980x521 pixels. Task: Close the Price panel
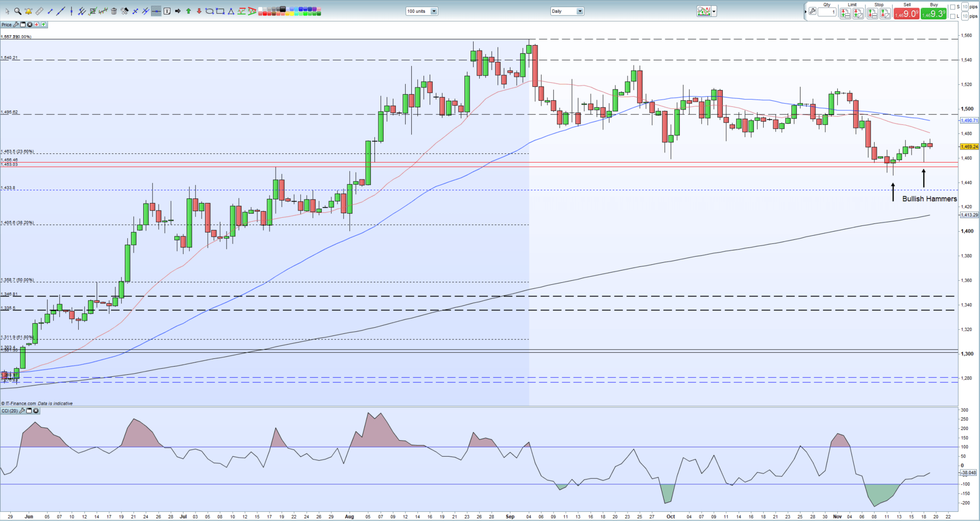tap(30, 25)
